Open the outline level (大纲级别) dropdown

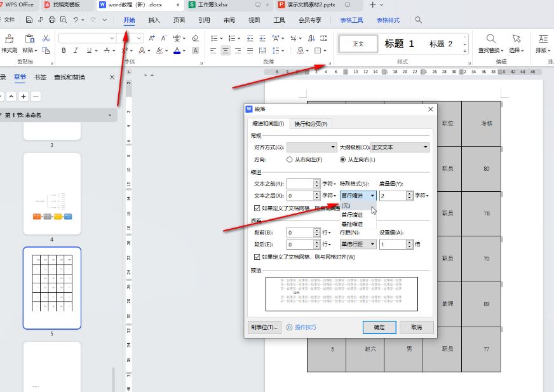coord(400,147)
